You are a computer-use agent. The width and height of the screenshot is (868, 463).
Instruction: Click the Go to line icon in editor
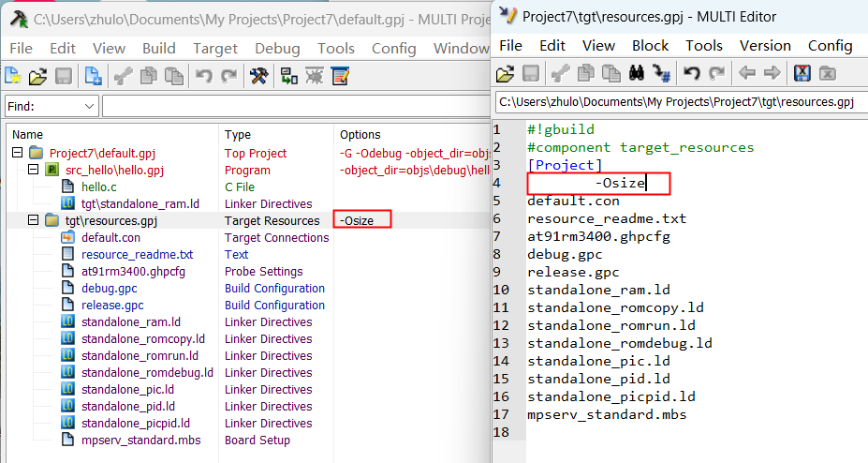click(662, 72)
